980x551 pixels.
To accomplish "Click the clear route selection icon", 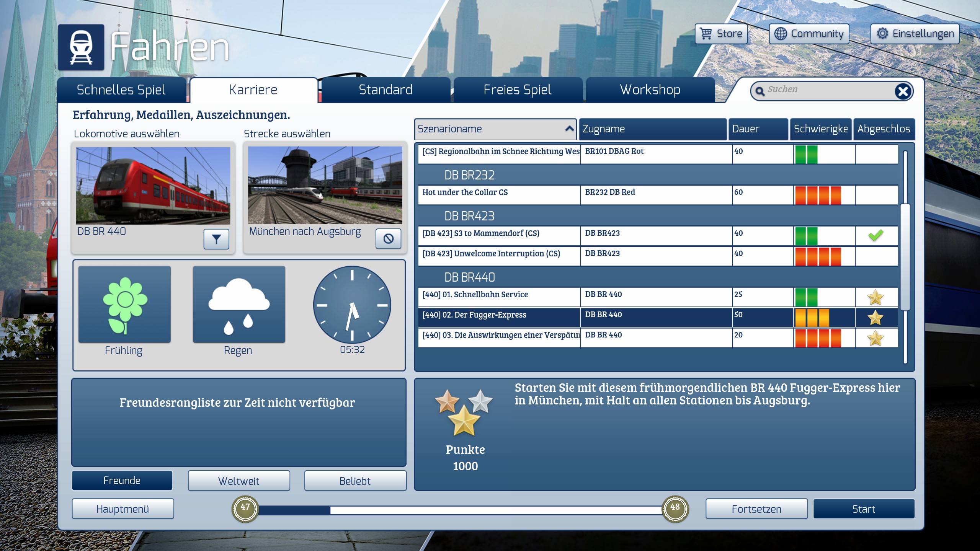I will point(388,239).
